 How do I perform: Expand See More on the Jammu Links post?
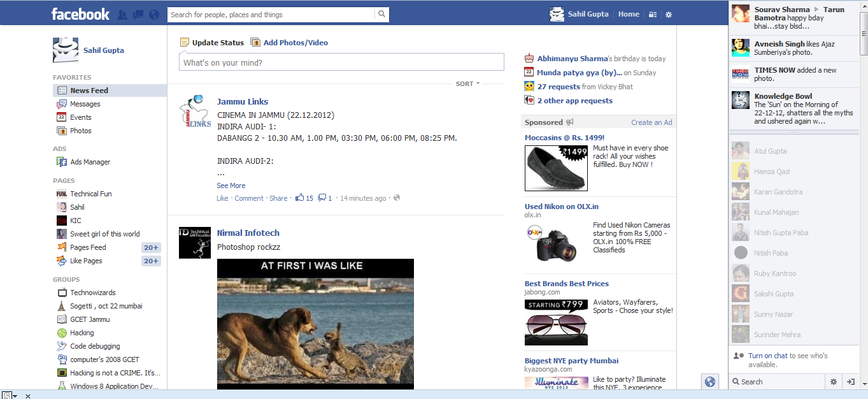pos(231,185)
